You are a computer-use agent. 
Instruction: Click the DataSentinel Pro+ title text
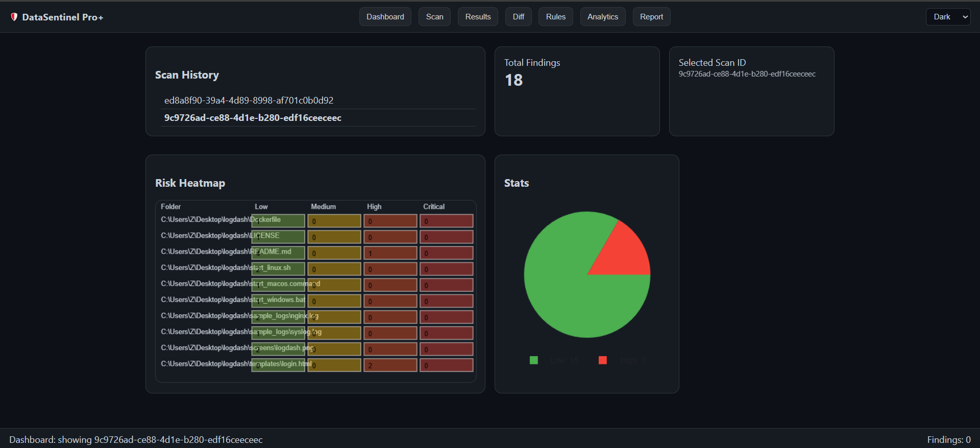point(63,17)
